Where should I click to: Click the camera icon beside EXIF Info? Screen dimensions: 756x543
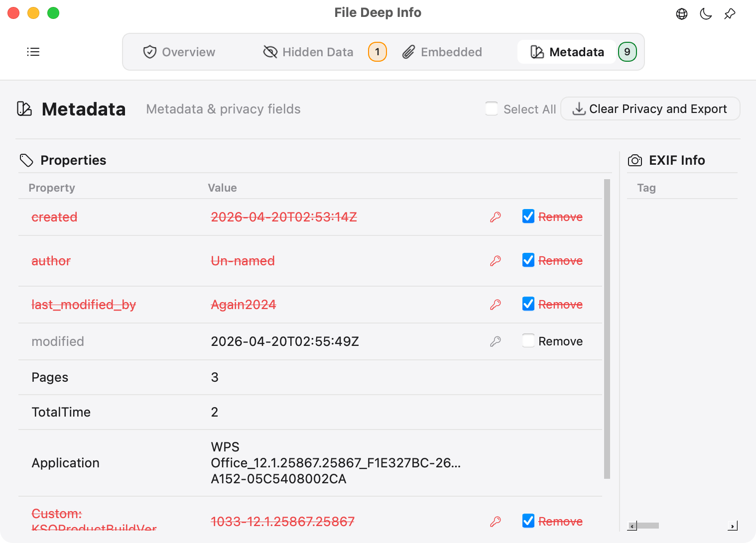click(635, 160)
